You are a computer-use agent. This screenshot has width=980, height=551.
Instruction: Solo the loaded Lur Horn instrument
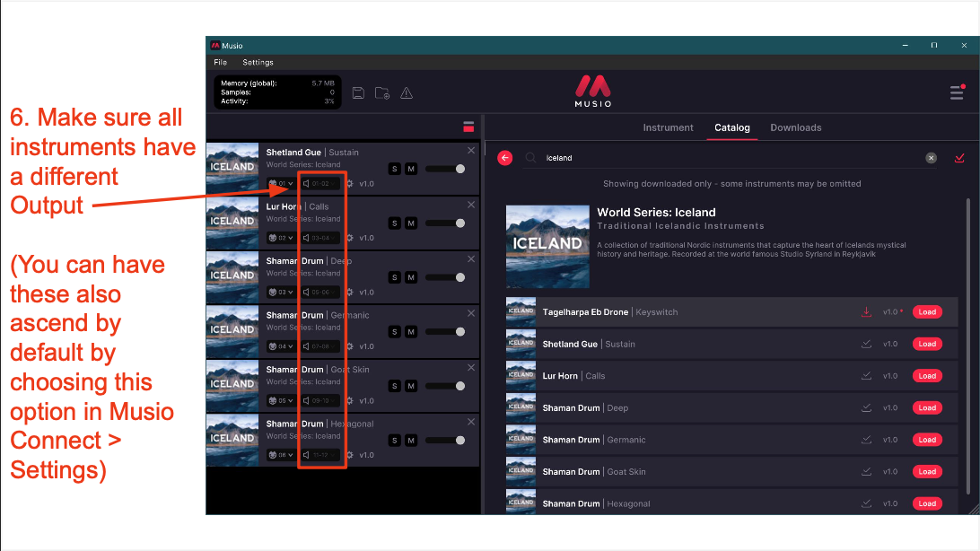point(394,223)
